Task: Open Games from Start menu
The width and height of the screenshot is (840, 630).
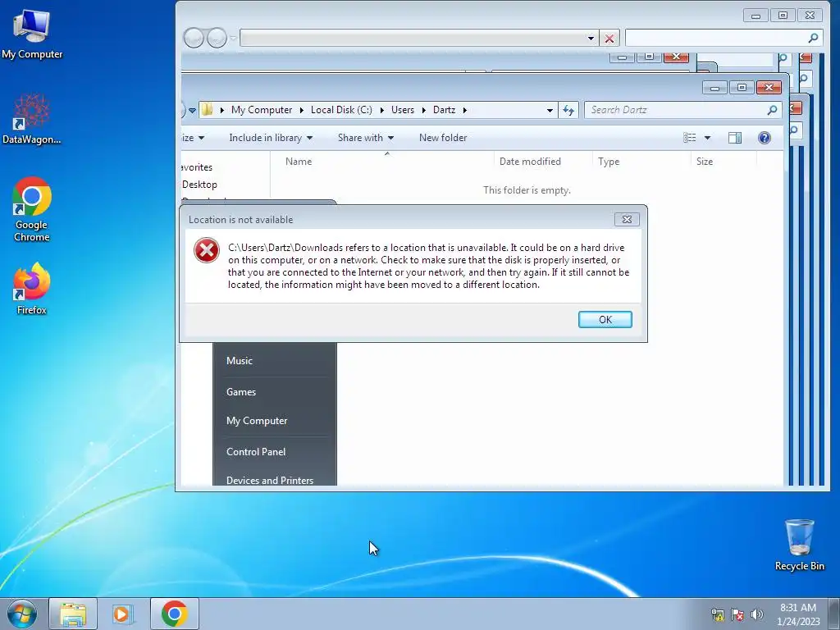Action: pyautogui.click(x=241, y=391)
